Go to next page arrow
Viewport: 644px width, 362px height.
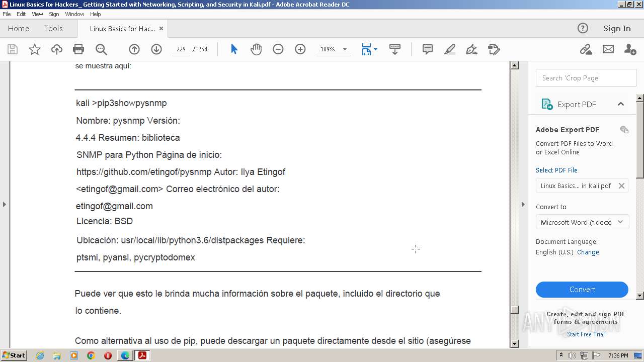(x=156, y=49)
